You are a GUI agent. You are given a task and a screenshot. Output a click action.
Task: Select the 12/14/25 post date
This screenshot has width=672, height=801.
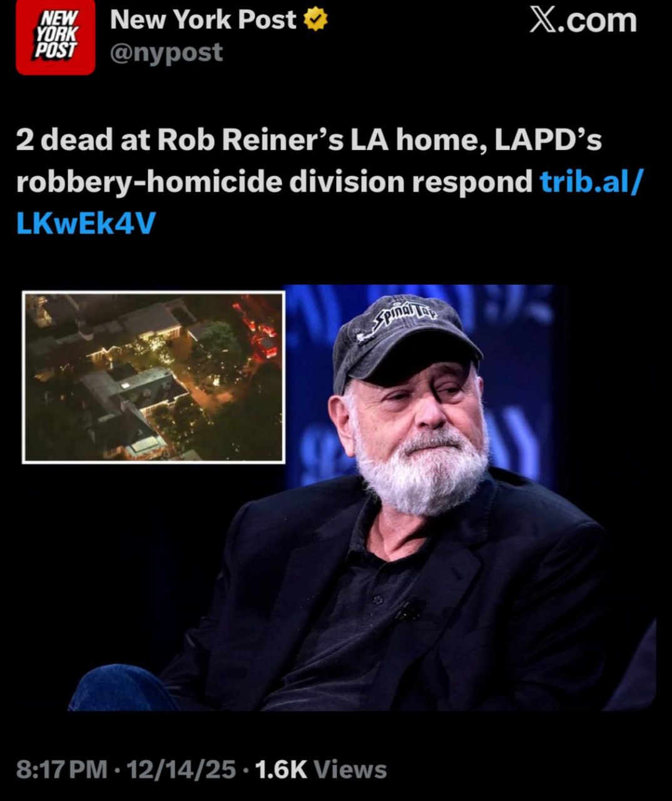click(x=181, y=769)
